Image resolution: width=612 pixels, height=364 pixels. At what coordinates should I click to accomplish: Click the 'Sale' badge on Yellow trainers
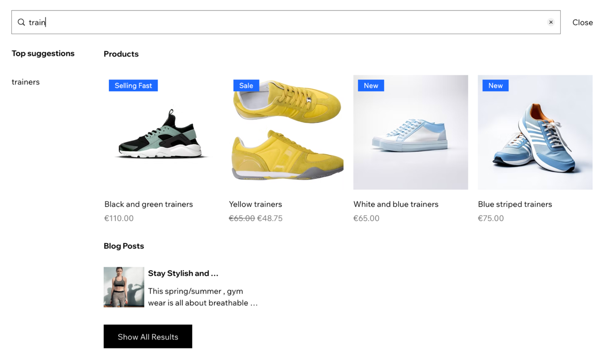(x=246, y=86)
